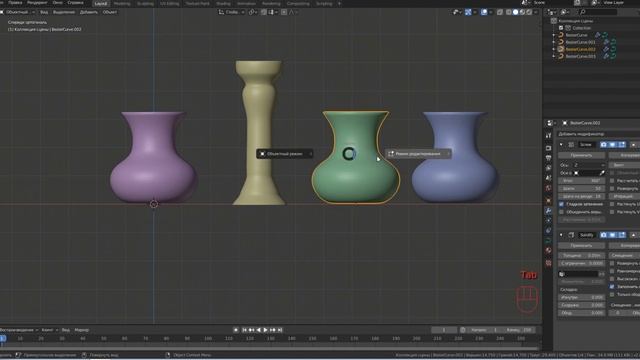Toggle Screw modifier render visibility
The width and height of the screenshot is (640, 360).
coord(604,144)
